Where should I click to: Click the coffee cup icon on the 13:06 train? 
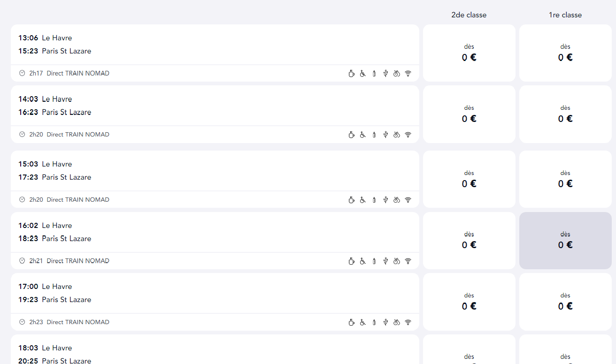(351, 73)
